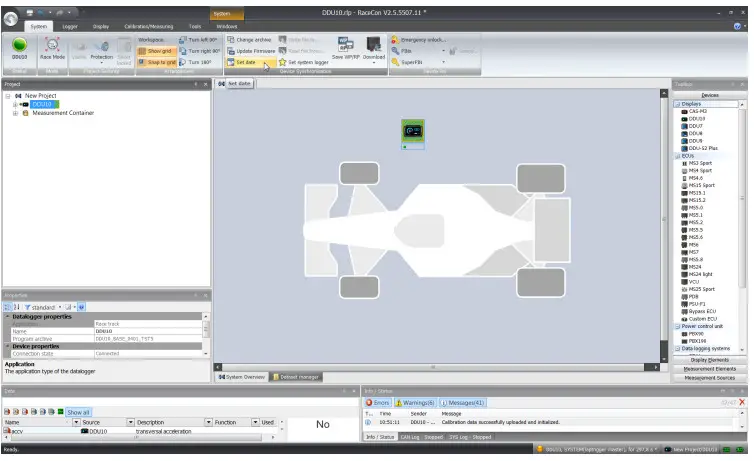This screenshot has width=754, height=461.
Task: Collapse the ECUs group in Toolbox
Action: click(677, 156)
